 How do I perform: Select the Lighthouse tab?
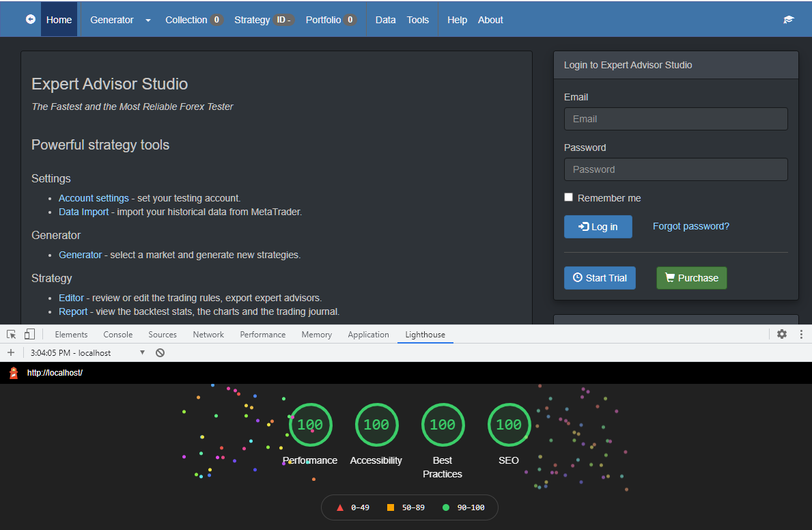[x=425, y=335]
